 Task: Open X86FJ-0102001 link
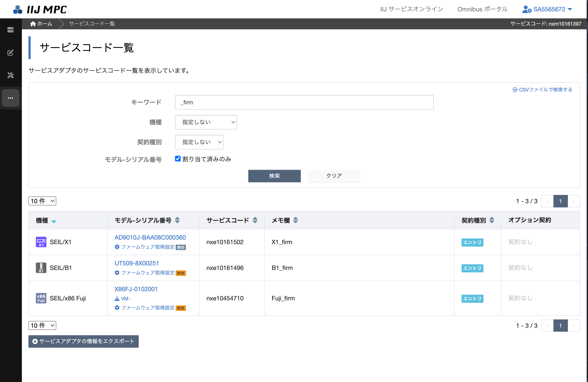pyautogui.click(x=136, y=289)
